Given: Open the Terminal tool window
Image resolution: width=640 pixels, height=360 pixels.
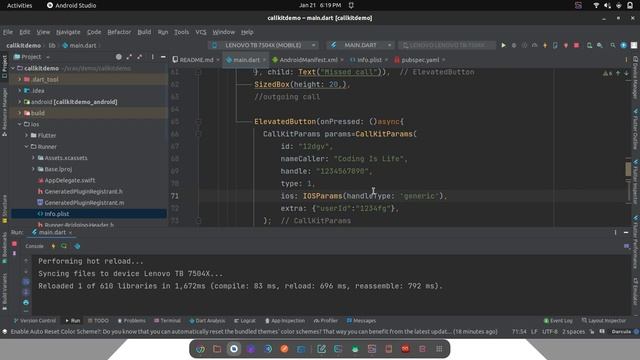Looking at the screenshot, I should pyautogui.click(x=167, y=321).
